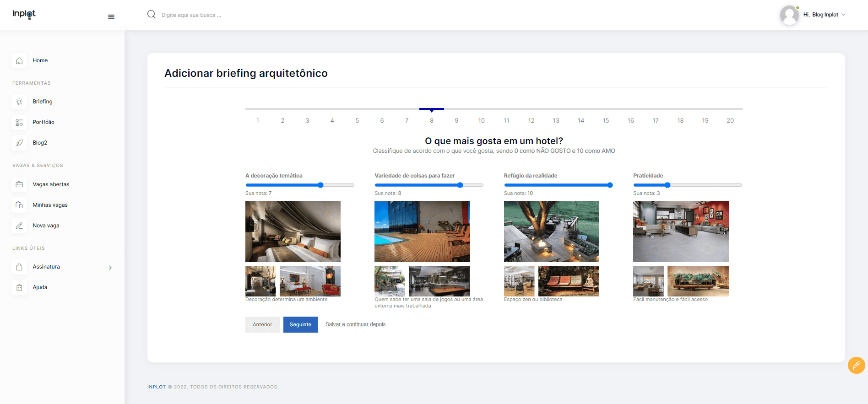
Task: Click the Seguinte button
Action: (300, 324)
